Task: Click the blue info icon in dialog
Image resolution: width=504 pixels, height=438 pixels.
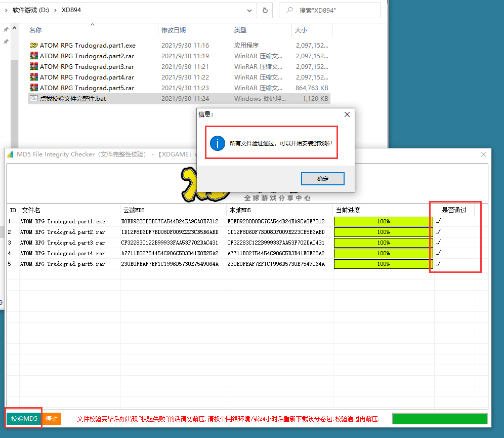Action: (217, 143)
